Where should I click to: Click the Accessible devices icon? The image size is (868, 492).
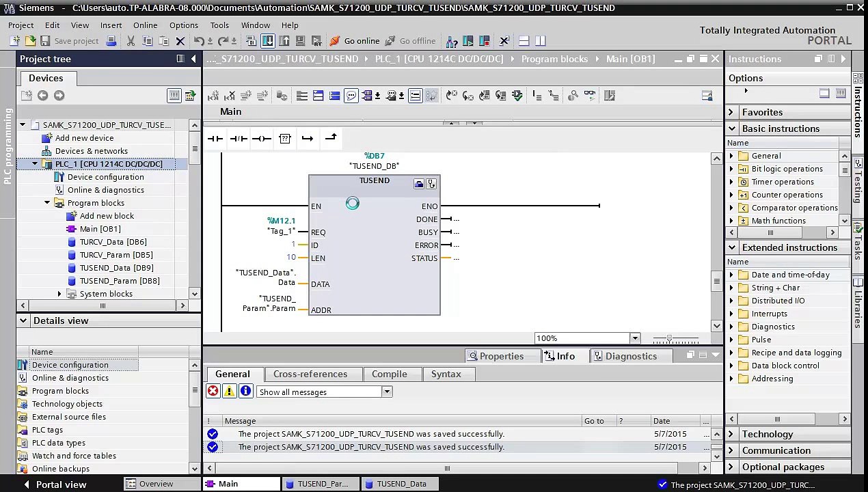(452, 41)
